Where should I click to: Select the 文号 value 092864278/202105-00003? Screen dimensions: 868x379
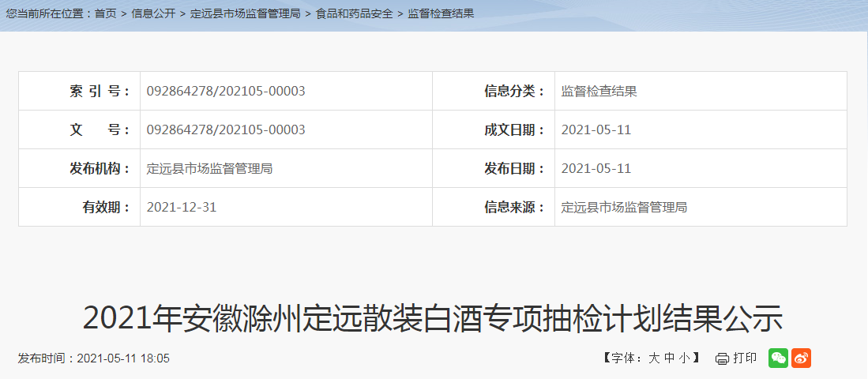point(226,129)
